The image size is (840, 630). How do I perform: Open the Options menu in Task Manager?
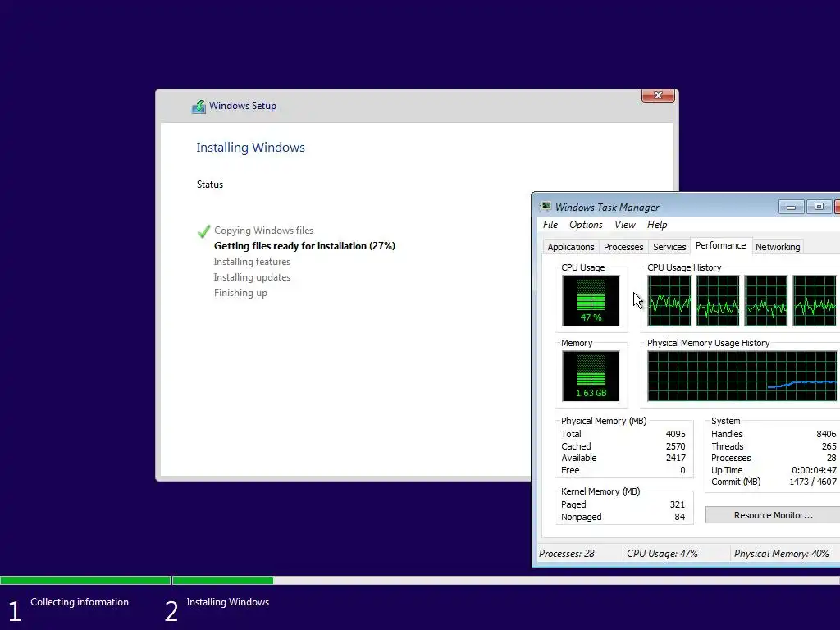click(586, 225)
